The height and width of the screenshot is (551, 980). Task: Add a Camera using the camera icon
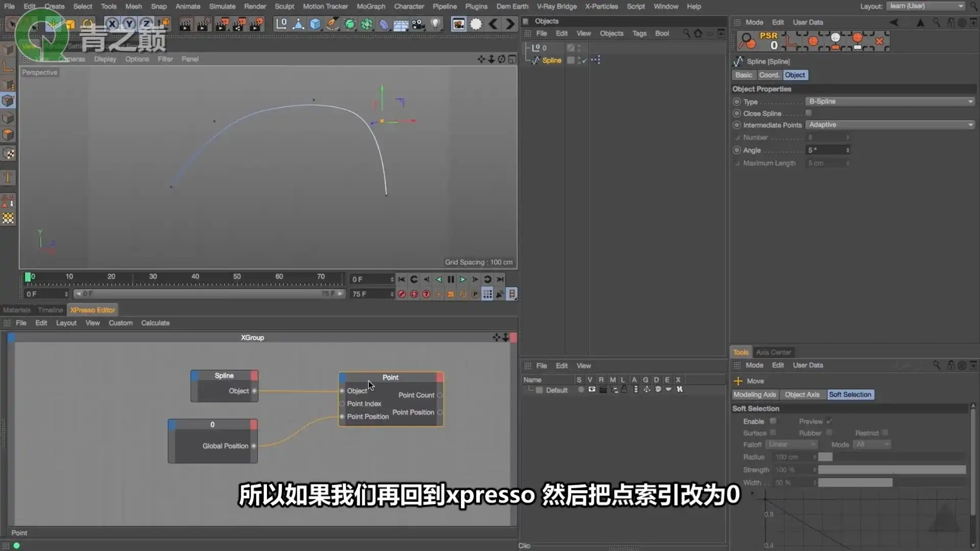click(x=418, y=24)
